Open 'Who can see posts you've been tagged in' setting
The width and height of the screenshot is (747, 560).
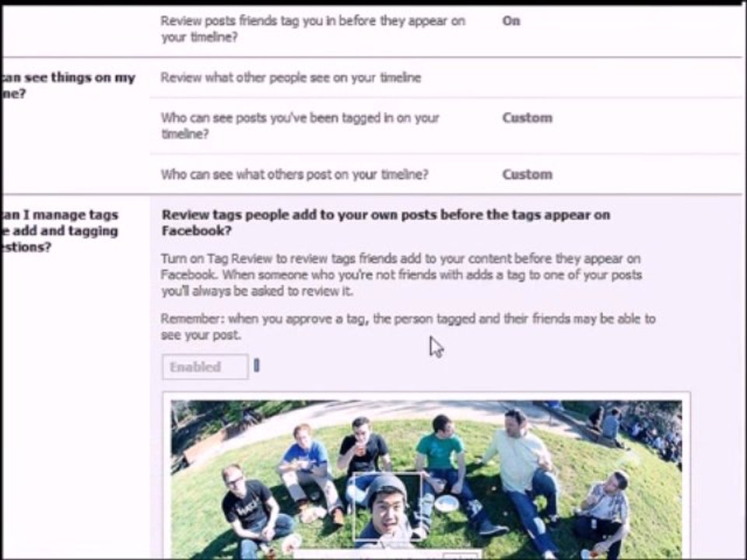tap(300, 126)
